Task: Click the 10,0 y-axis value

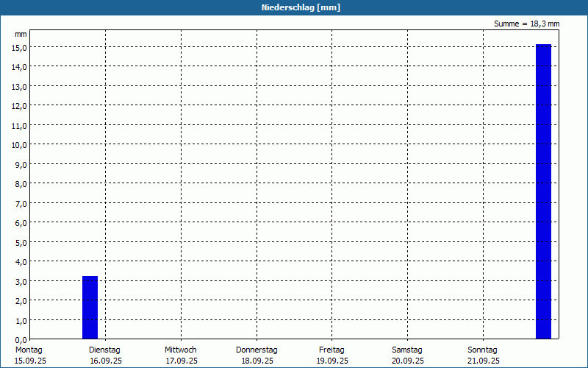Action: tap(19, 145)
